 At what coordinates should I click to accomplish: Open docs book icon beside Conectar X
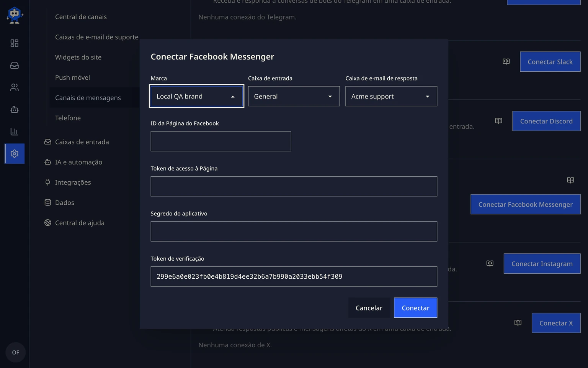(518, 323)
